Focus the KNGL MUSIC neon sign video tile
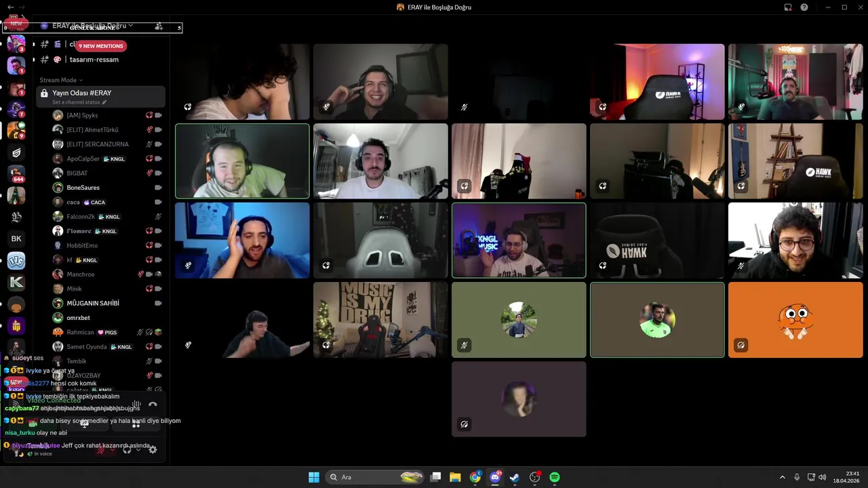868x488 pixels. [519, 241]
